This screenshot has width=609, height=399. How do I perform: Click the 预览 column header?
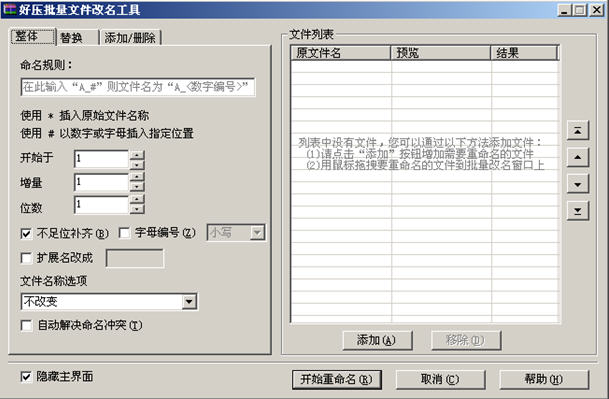[x=441, y=53]
